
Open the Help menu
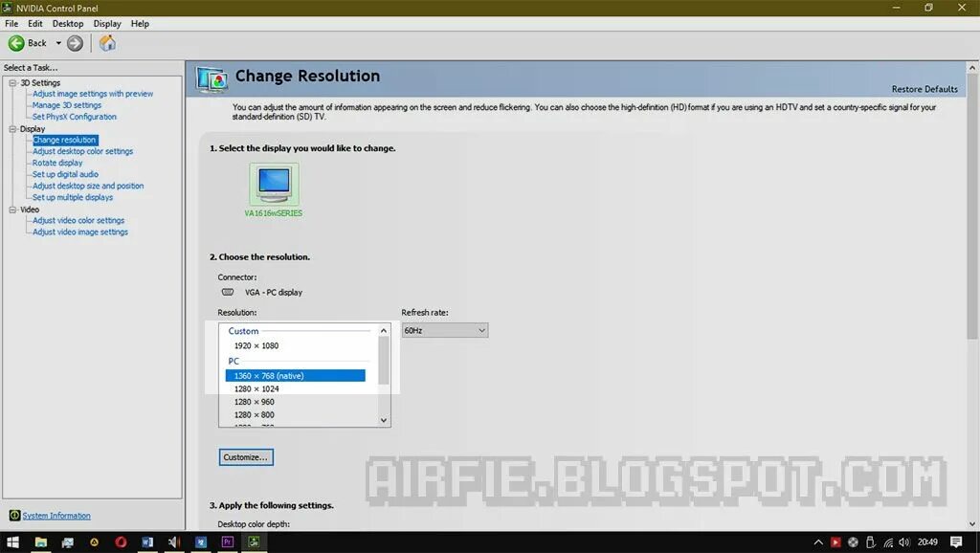(140, 24)
